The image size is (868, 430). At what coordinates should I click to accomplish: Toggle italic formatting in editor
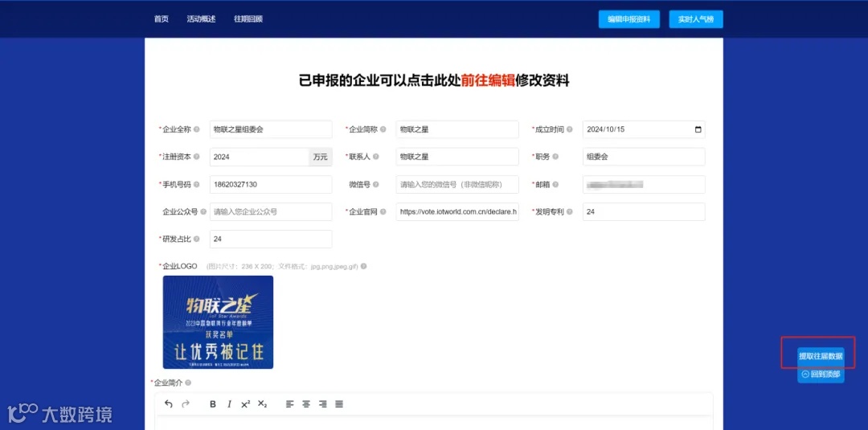229,404
